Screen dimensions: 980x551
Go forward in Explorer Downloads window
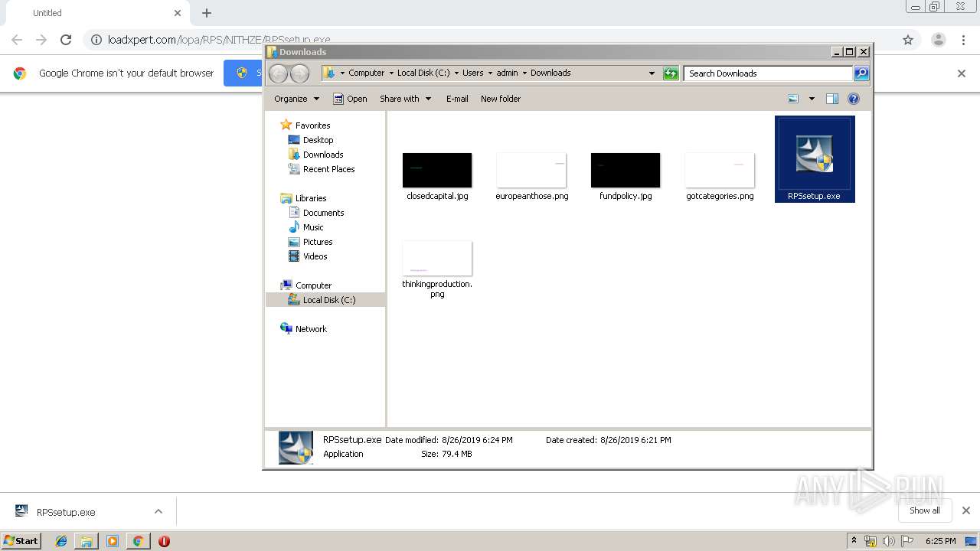pos(299,73)
